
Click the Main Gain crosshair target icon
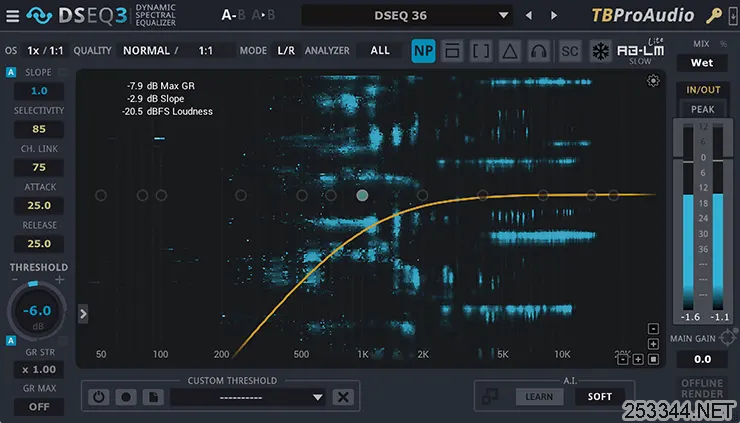(728, 338)
